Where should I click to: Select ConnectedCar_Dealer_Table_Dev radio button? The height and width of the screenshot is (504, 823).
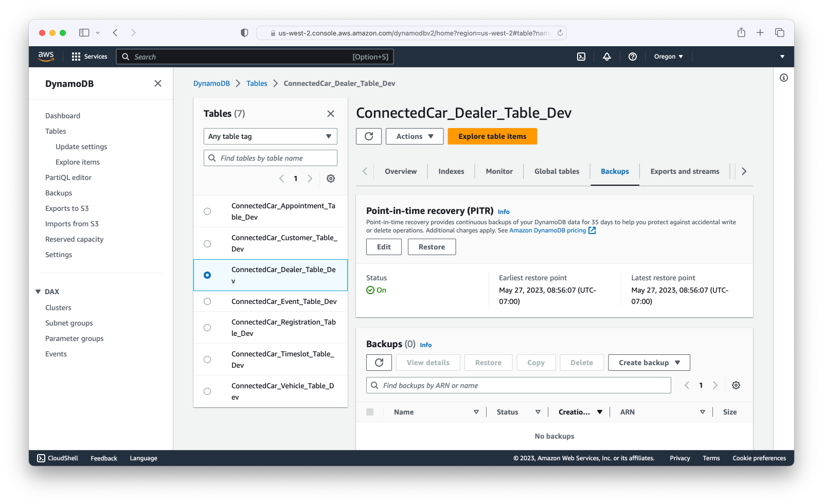(207, 275)
